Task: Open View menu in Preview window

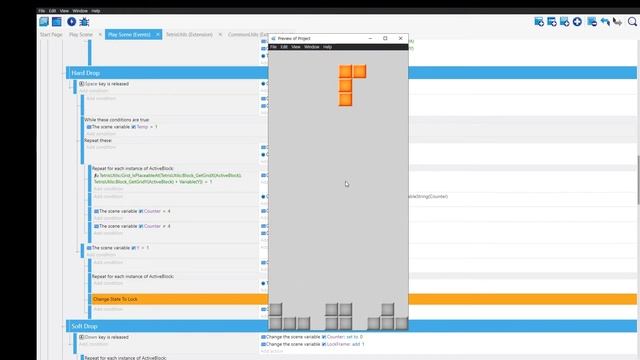Action: [296, 47]
